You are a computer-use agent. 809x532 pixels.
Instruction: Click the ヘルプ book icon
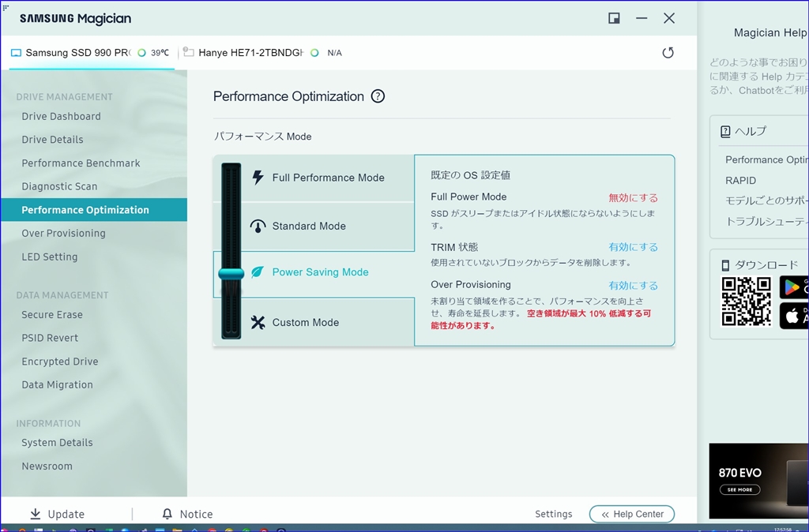pyautogui.click(x=725, y=132)
